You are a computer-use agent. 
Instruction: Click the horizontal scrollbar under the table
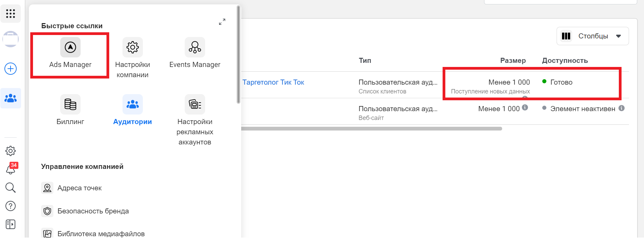coord(371,129)
